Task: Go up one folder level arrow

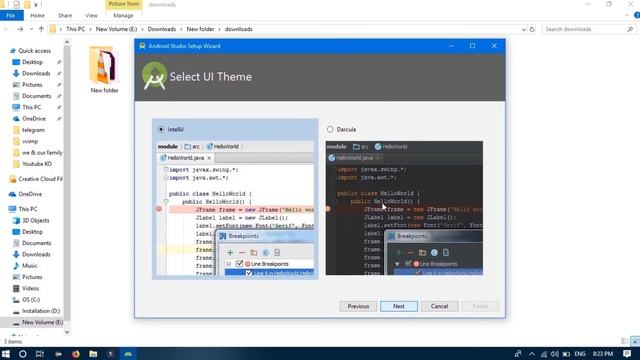Action: point(41,29)
